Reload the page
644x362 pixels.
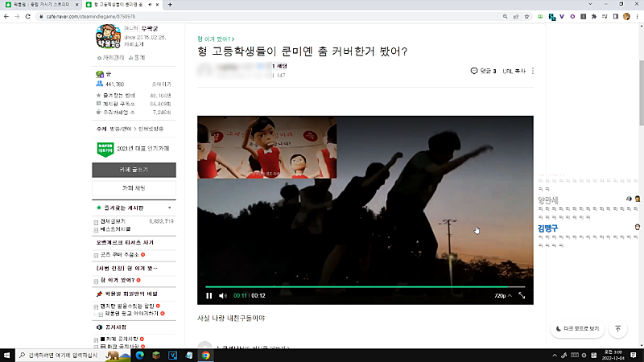click(x=28, y=16)
